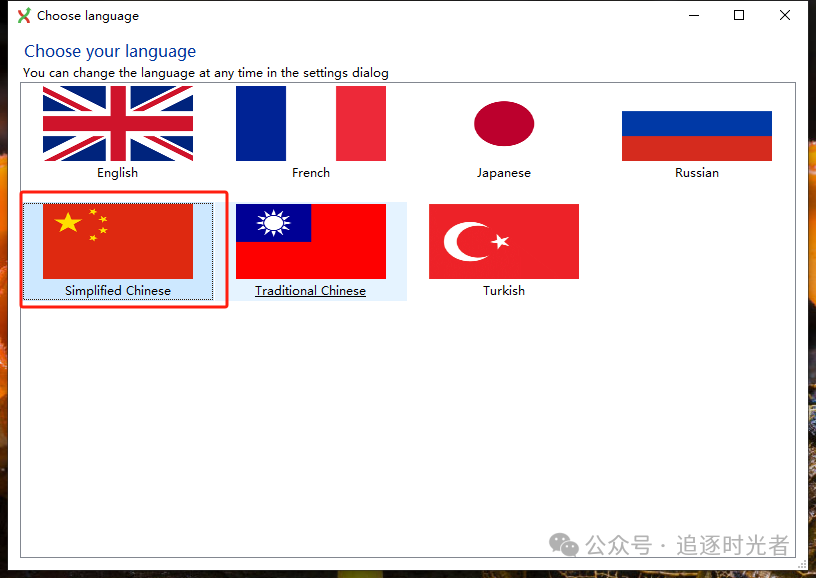Viewport: 816px width, 578px height.
Task: Open the underlined "Traditional Chinese" link
Action: tap(310, 291)
